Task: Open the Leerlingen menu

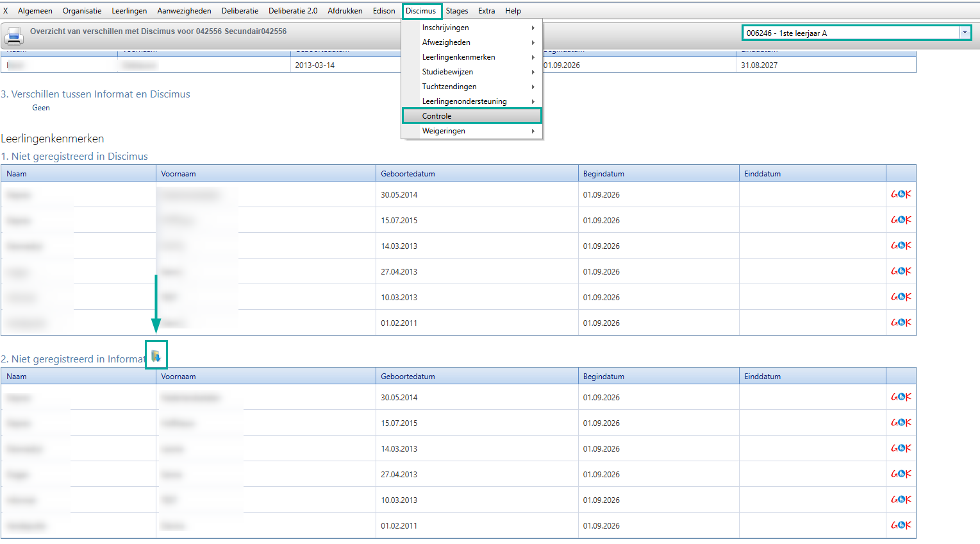Action: pyautogui.click(x=129, y=11)
